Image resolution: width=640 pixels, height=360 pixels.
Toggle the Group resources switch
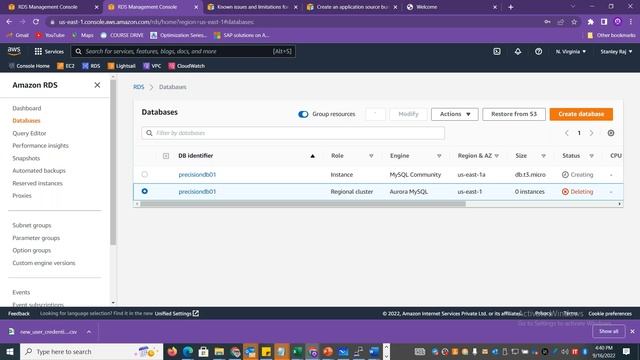[303, 114]
